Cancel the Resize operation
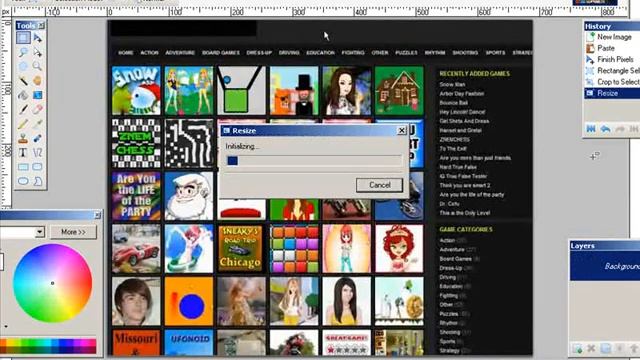This screenshot has width=640, height=360. pos(380,185)
